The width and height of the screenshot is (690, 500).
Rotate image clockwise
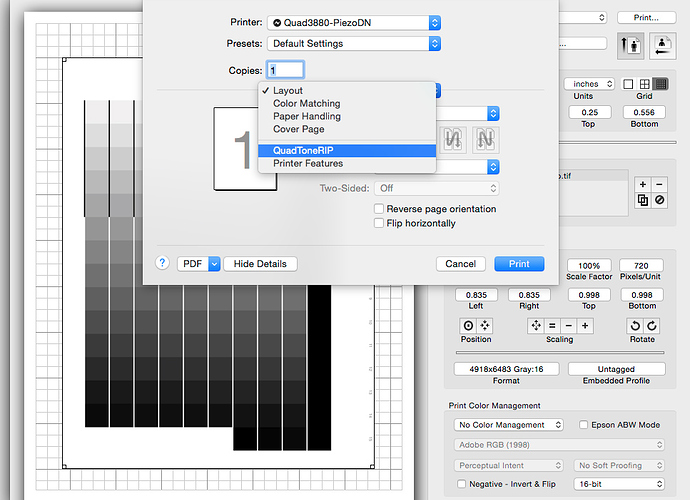point(650,326)
